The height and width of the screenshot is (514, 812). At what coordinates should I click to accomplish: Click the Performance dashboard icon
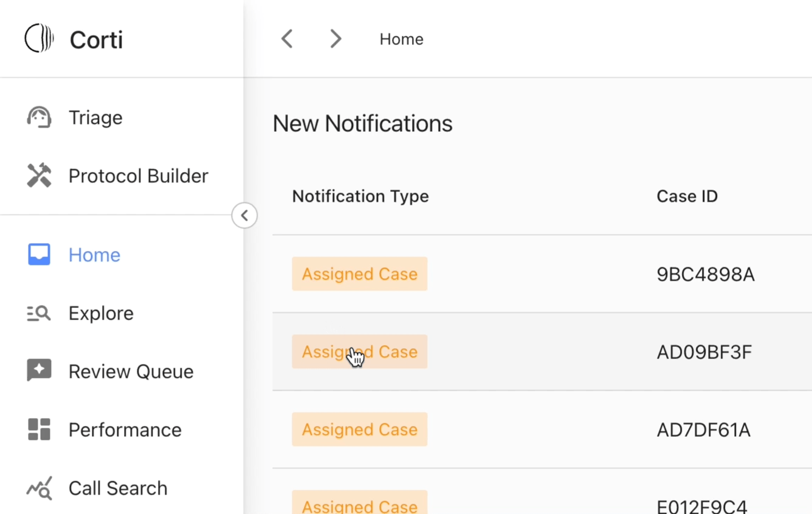click(x=39, y=430)
